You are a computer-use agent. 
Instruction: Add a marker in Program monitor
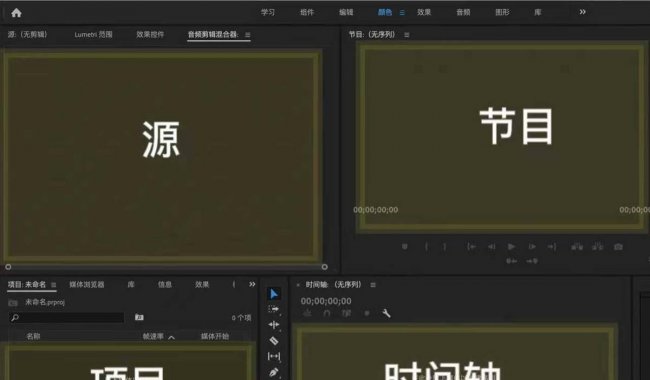[x=405, y=247]
